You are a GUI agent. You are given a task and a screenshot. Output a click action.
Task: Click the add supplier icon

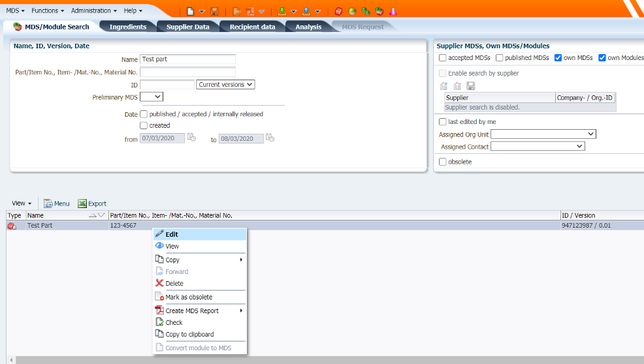(x=443, y=85)
